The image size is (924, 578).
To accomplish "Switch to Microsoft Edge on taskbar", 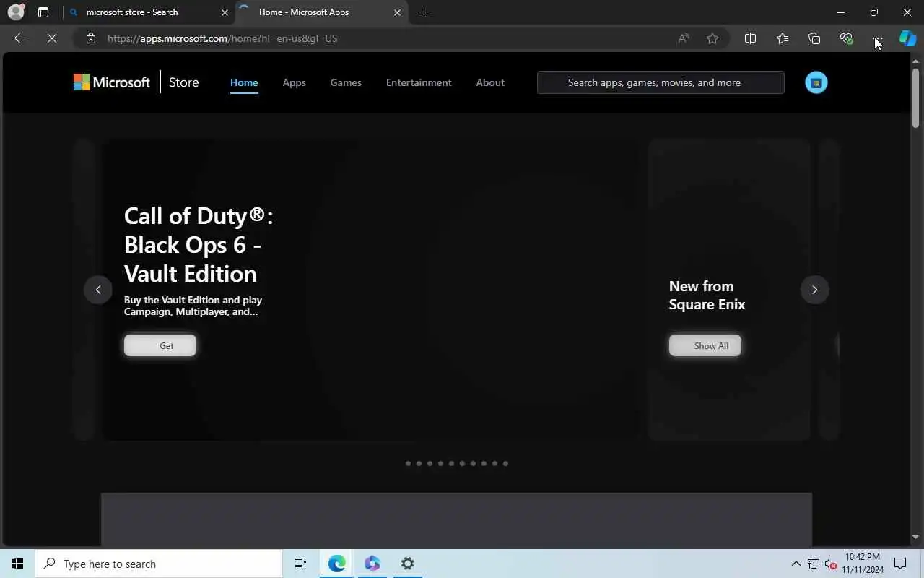I will tap(336, 564).
